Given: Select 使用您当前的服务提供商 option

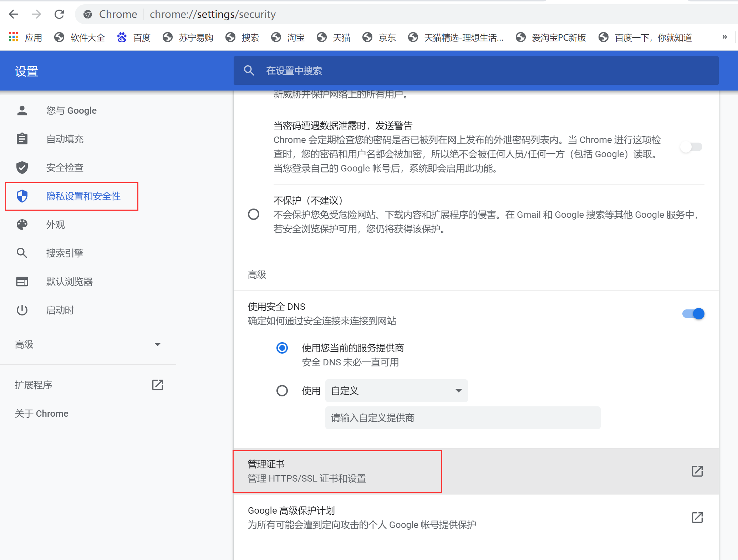Looking at the screenshot, I should pyautogui.click(x=282, y=348).
